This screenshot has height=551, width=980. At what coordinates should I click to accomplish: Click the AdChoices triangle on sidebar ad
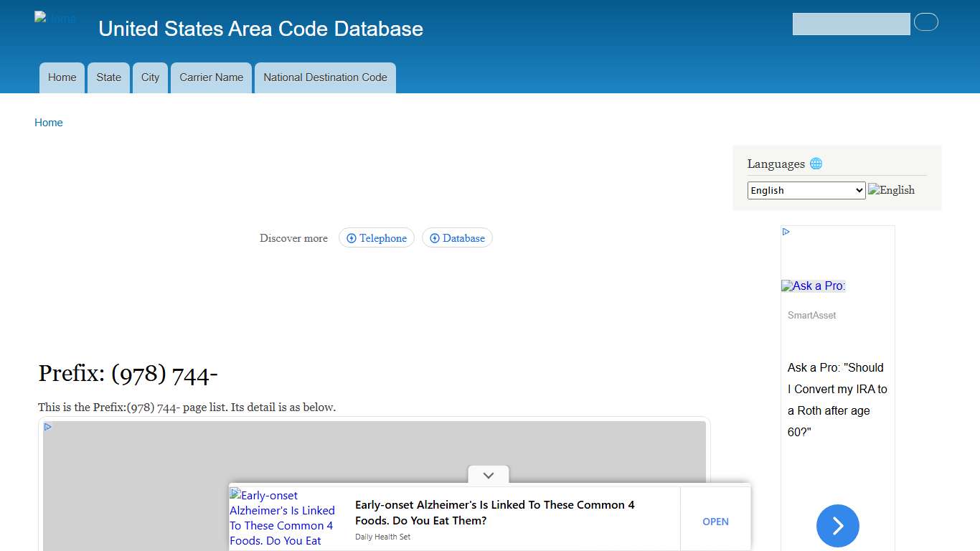[786, 231]
